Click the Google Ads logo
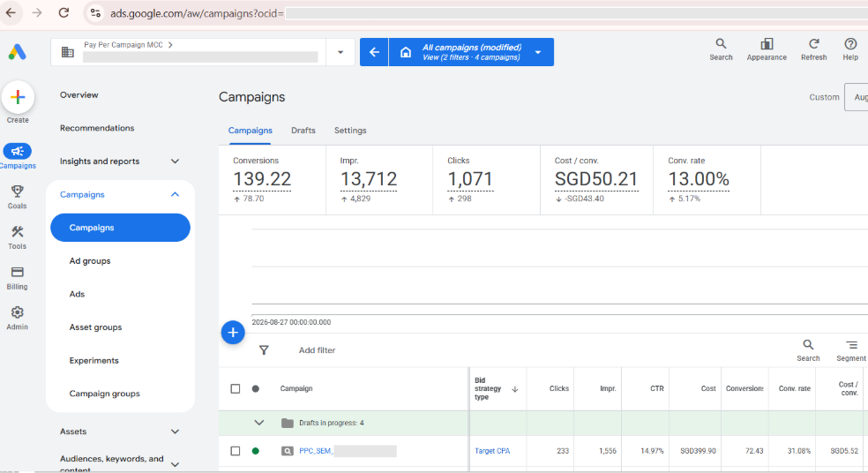The width and height of the screenshot is (868, 473). coord(17,52)
